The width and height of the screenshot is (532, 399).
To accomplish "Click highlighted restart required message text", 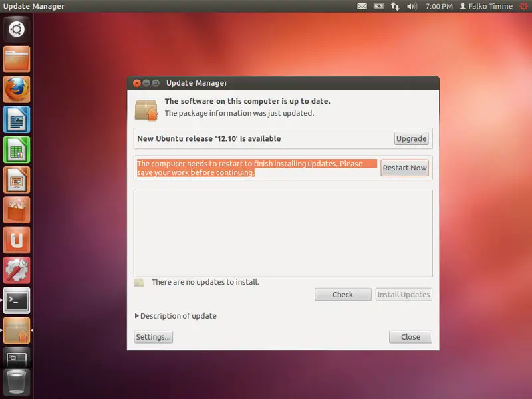I will click(x=257, y=168).
